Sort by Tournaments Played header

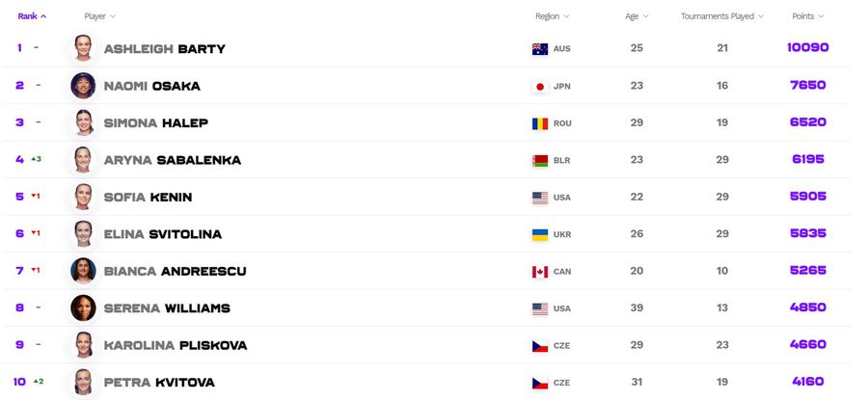(x=721, y=16)
